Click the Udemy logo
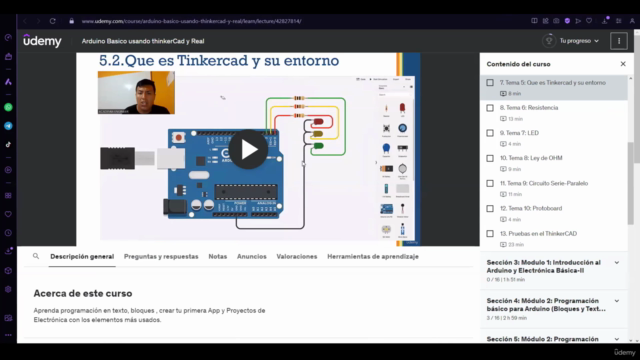This screenshot has width=640, height=360. click(x=42, y=41)
